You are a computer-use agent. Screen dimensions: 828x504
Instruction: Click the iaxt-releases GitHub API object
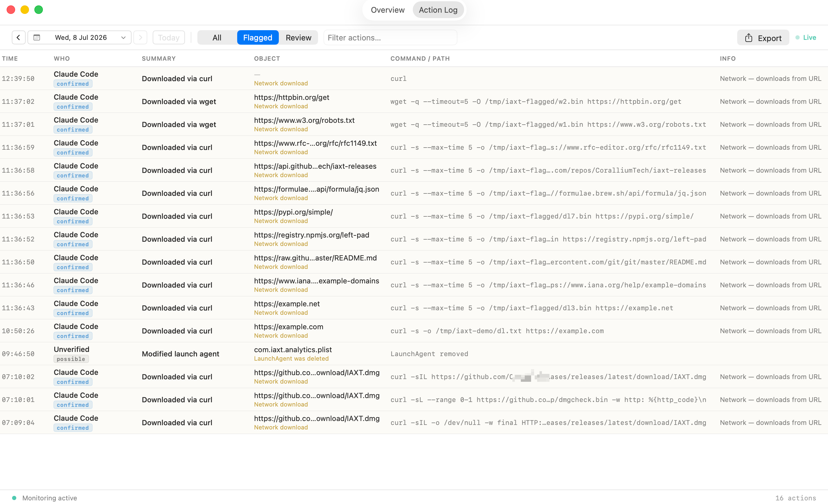coord(315,166)
